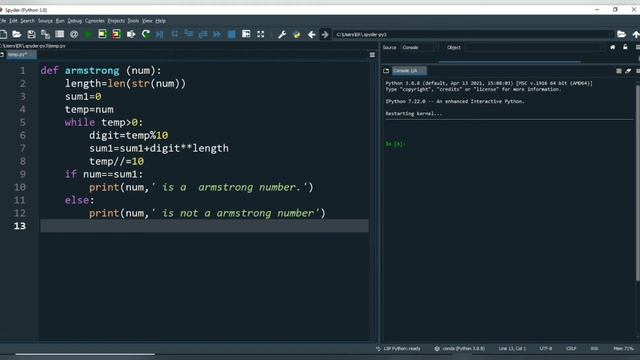This screenshot has height=360, width=640.
Task: Click the line number 9 in gutter
Action: tap(22, 174)
